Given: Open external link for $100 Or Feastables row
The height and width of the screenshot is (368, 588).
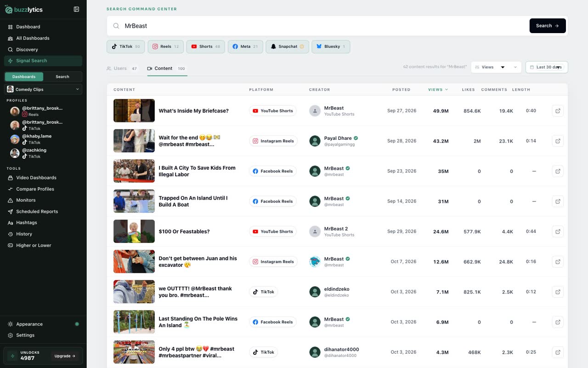Looking at the screenshot, I should coord(558,231).
